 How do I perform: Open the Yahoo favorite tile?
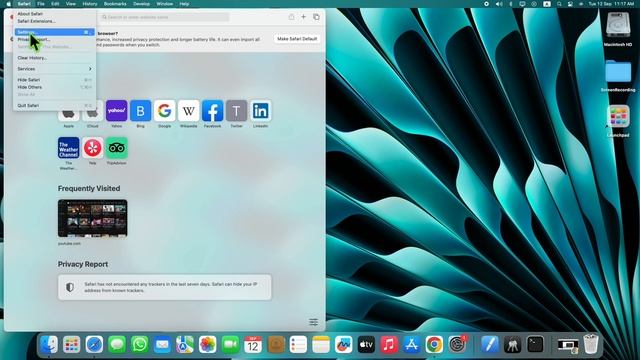click(116, 111)
